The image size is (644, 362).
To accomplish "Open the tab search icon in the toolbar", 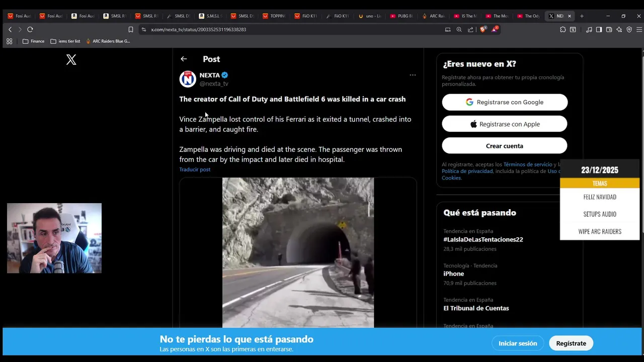I will pos(573,30).
